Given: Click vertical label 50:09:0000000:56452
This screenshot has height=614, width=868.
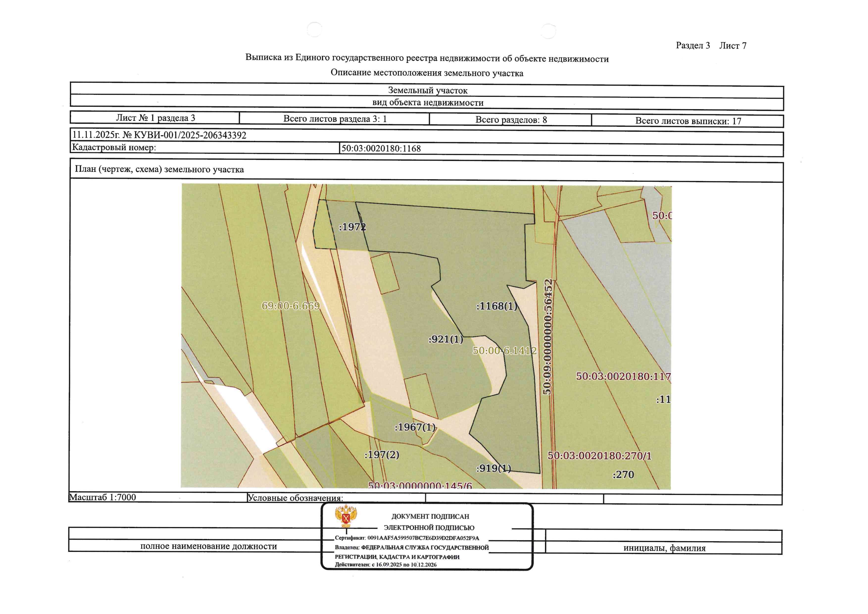Looking at the screenshot, I should (x=547, y=336).
